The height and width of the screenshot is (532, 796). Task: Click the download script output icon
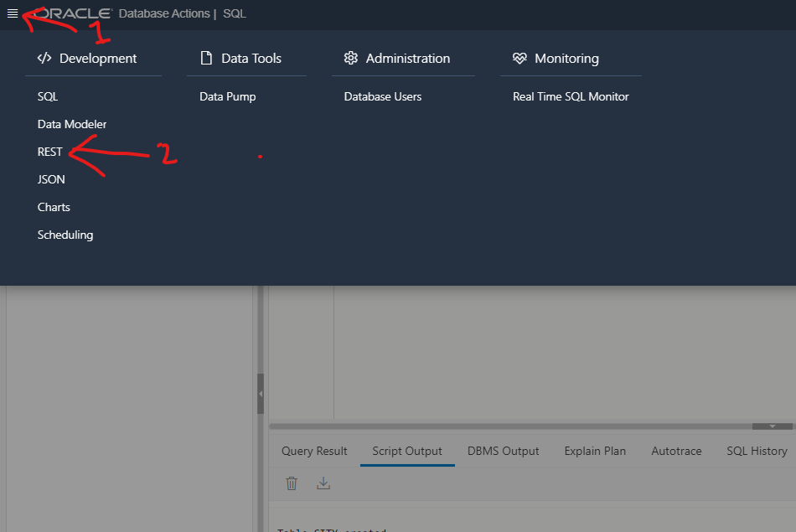(323, 483)
